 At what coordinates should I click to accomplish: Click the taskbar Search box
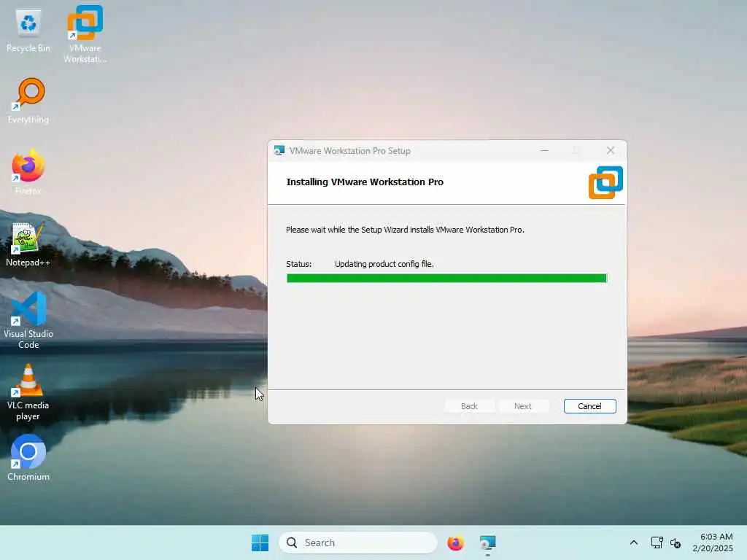coord(358,542)
